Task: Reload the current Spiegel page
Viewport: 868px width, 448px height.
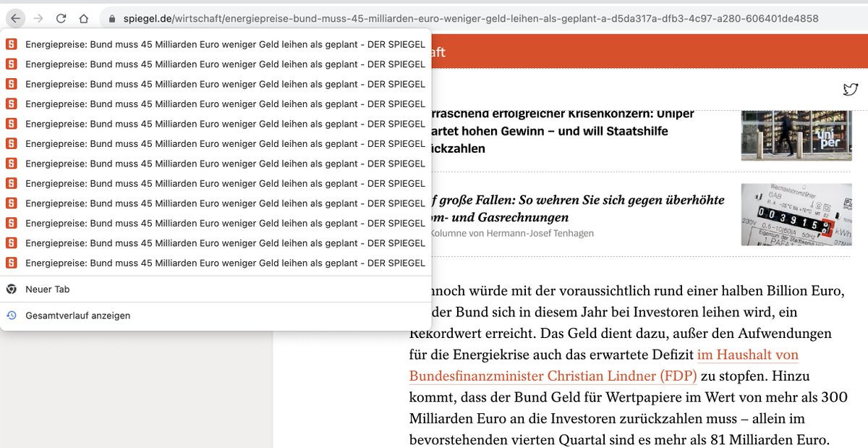Action: 61,18
